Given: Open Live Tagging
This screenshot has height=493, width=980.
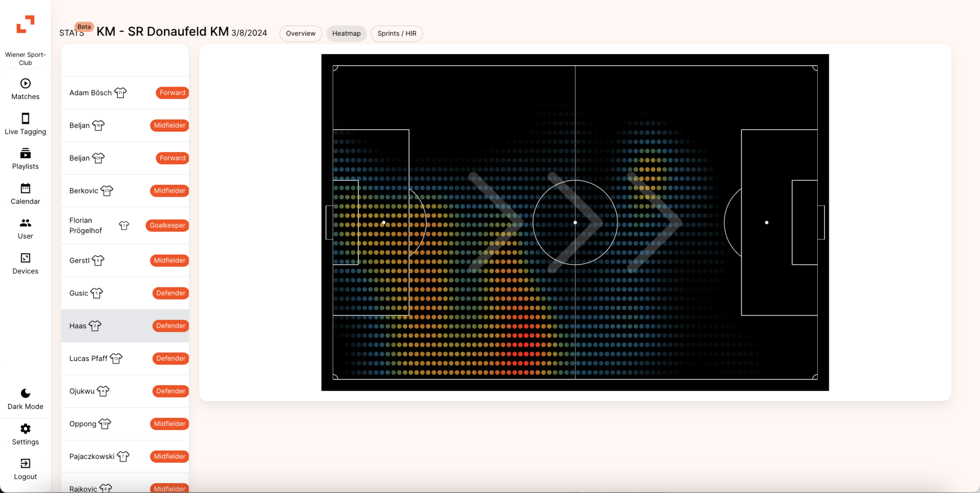Looking at the screenshot, I should [x=25, y=123].
